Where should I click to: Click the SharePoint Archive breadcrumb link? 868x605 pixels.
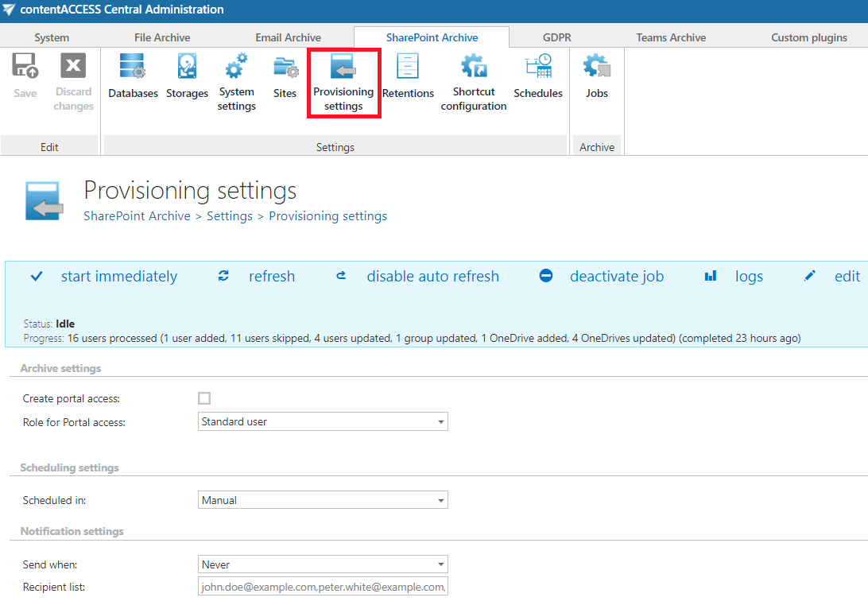[x=137, y=216]
